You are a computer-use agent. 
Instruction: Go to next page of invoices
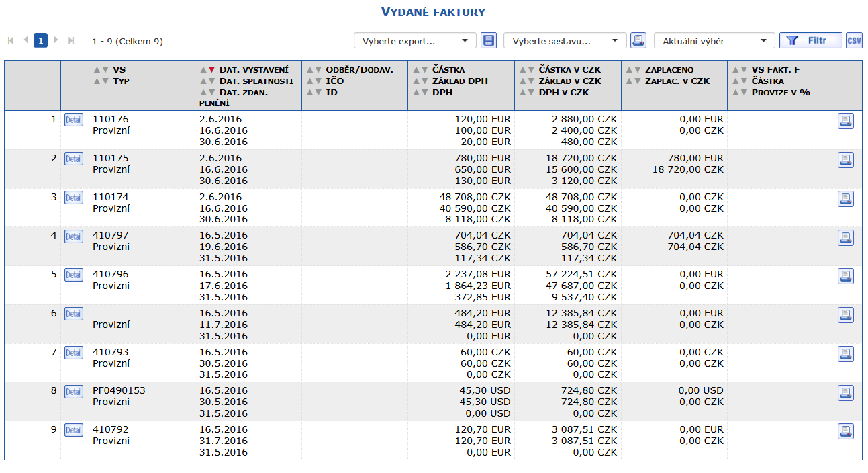(56, 40)
